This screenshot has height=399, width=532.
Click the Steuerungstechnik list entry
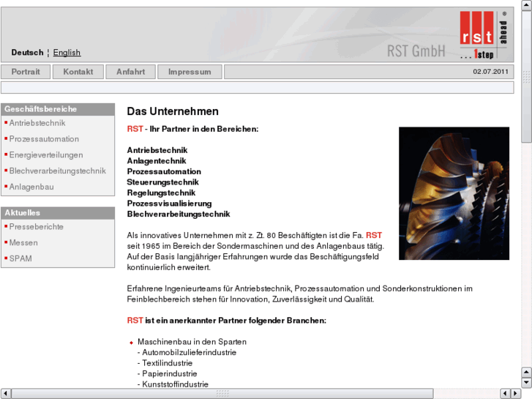[x=163, y=182]
